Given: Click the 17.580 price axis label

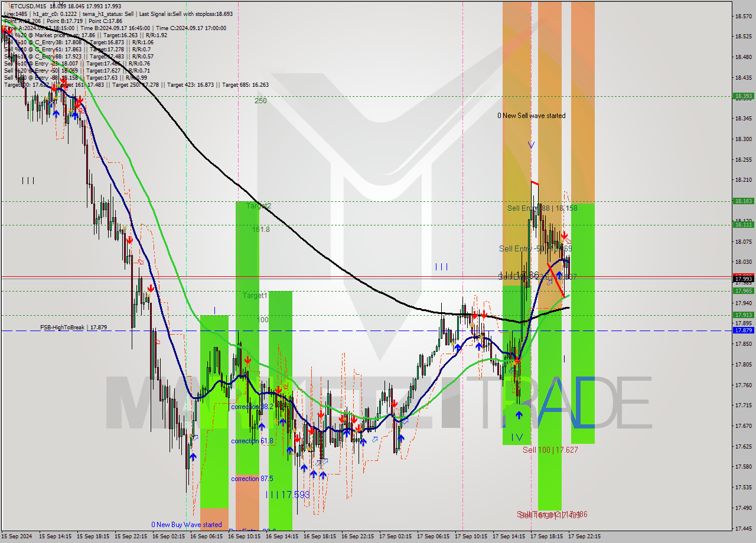Looking at the screenshot, I should 743,466.
